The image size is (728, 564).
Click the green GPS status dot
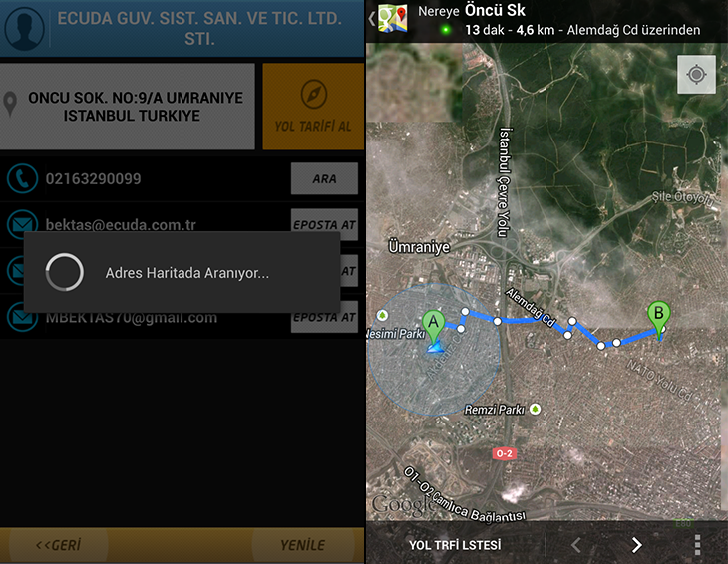point(445,30)
